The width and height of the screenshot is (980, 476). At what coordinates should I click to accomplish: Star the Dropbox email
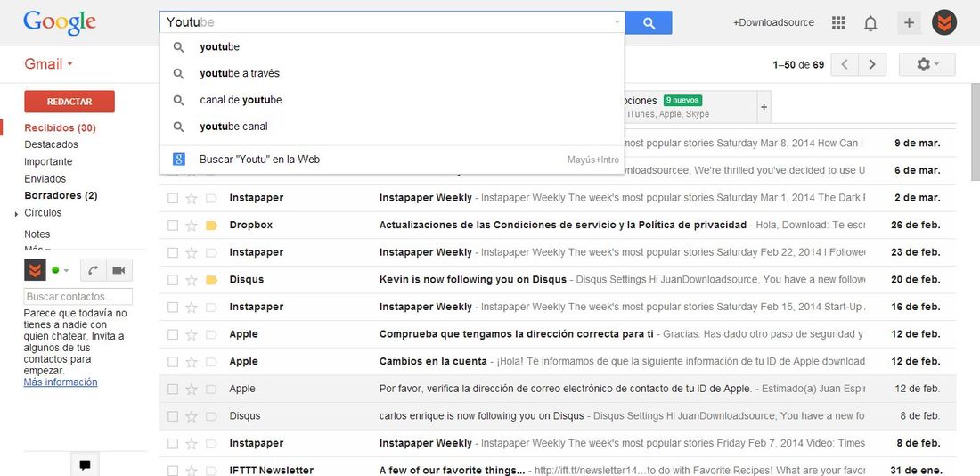192,226
